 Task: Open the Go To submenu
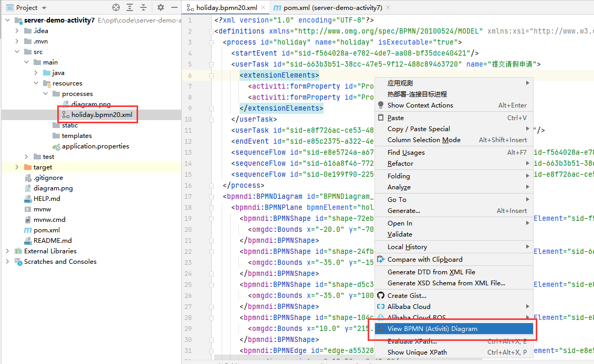pyautogui.click(x=454, y=200)
